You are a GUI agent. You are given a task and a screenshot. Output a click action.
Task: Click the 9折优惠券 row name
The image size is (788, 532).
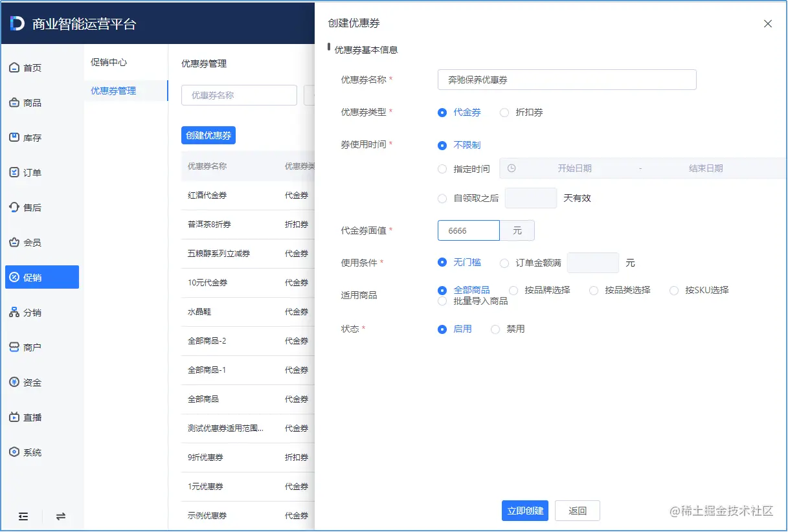205,458
